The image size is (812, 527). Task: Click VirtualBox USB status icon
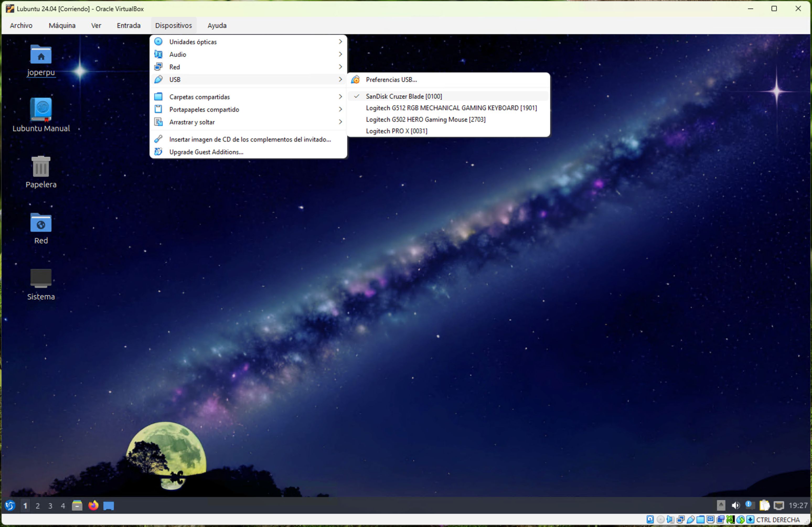tap(690, 519)
